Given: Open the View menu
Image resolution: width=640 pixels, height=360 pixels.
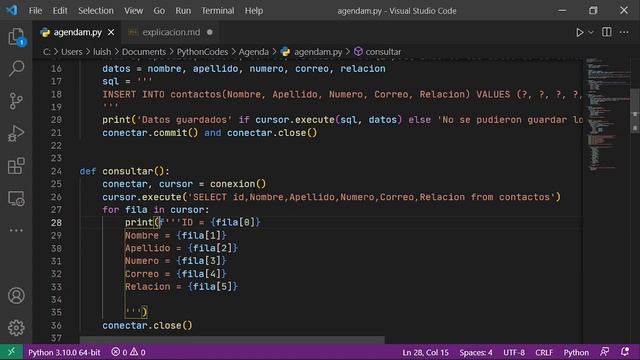Looking at the screenshot, I should (x=133, y=11).
